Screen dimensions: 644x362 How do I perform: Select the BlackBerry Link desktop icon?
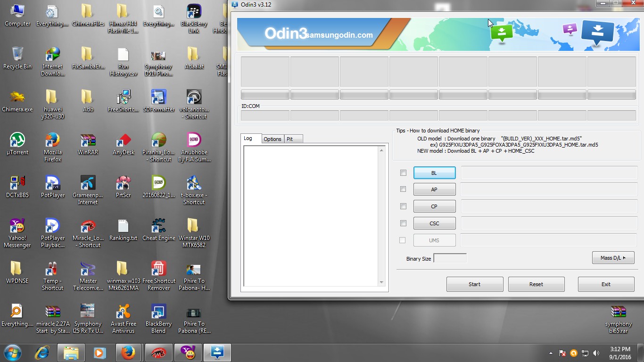tap(194, 18)
